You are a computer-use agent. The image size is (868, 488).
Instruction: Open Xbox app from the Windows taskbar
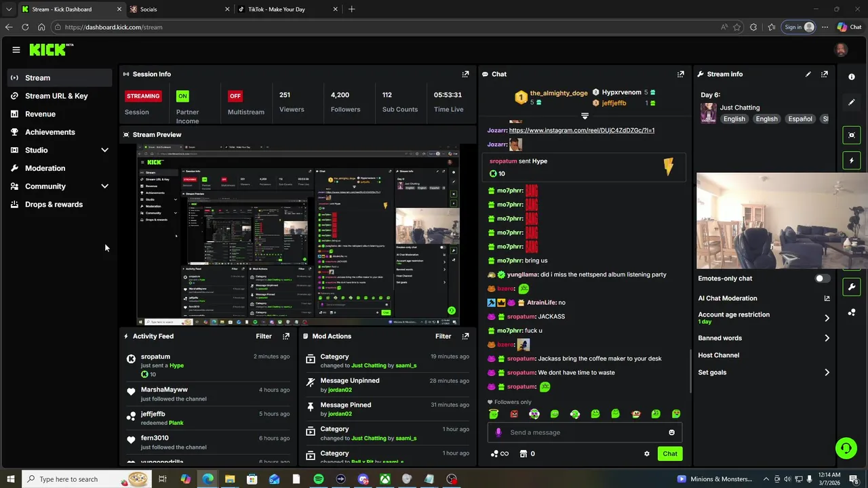coord(385,479)
